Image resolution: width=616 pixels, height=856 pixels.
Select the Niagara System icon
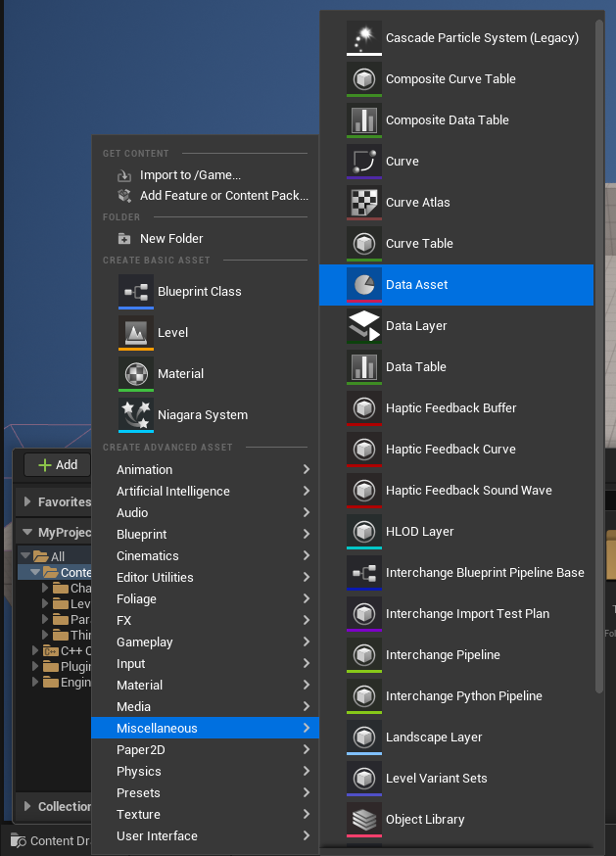(135, 414)
